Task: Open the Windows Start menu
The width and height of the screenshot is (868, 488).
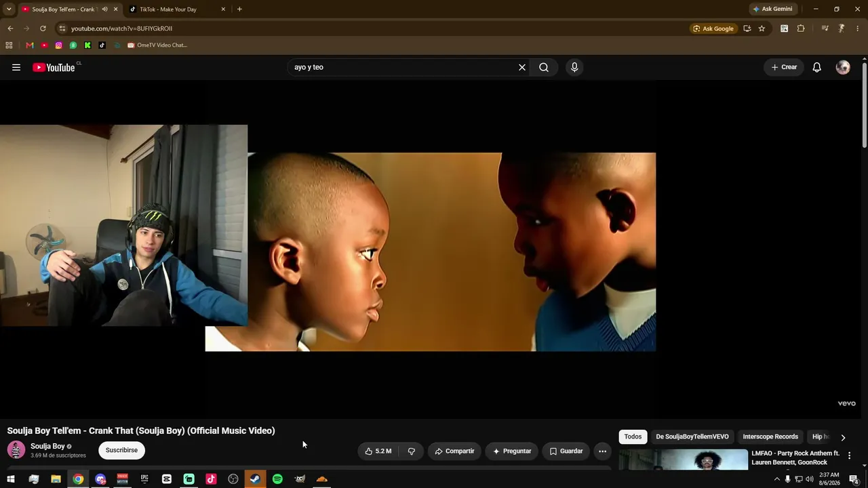Action: pos(11,479)
